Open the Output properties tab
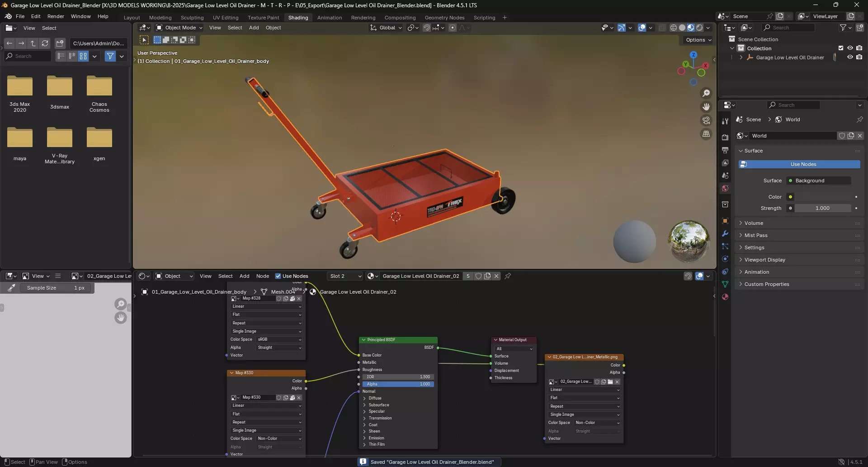 click(725, 150)
